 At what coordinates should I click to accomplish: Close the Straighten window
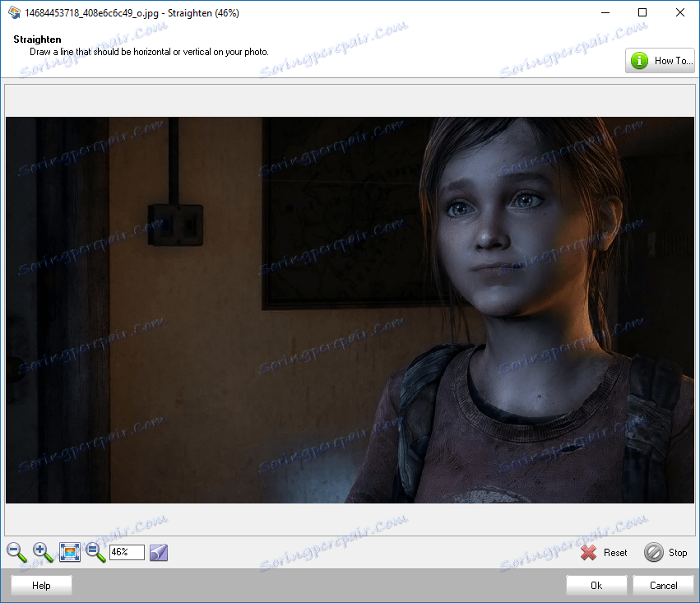pos(680,12)
